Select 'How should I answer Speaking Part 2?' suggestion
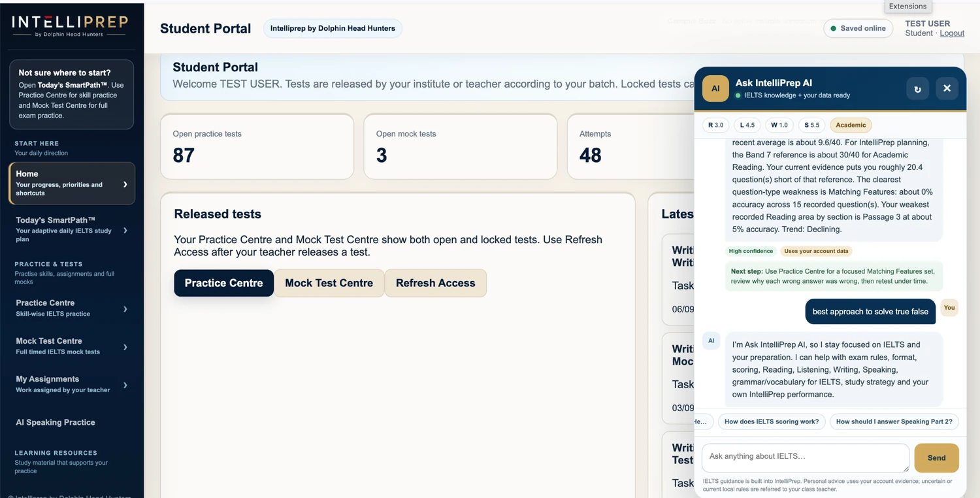Screen dimensions: 980x498 894,422
